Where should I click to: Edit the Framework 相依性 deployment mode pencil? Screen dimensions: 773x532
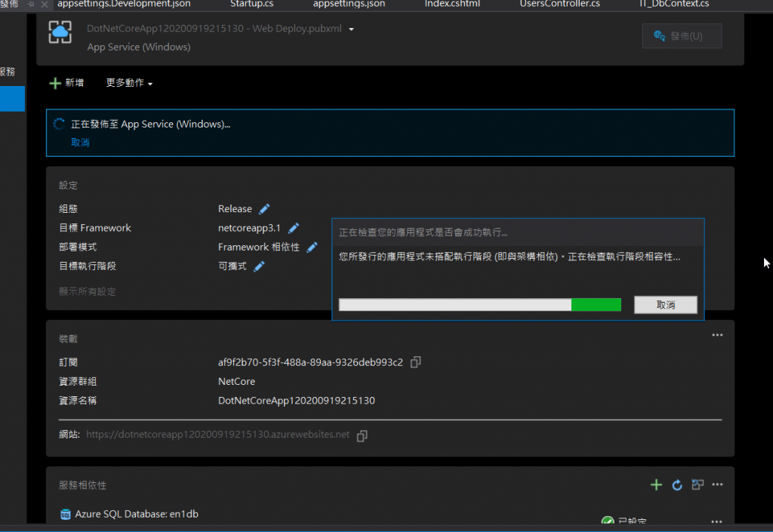coord(312,248)
